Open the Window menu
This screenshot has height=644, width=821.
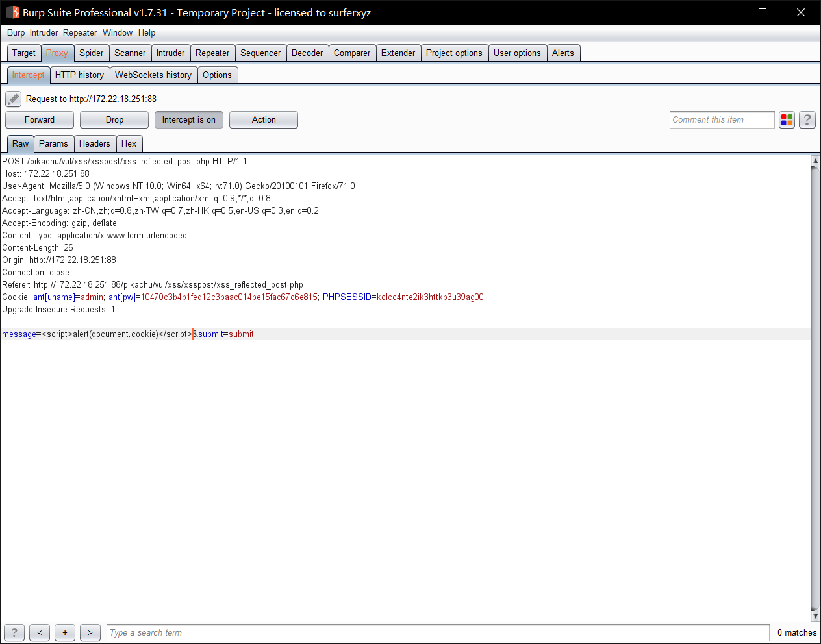coord(118,32)
